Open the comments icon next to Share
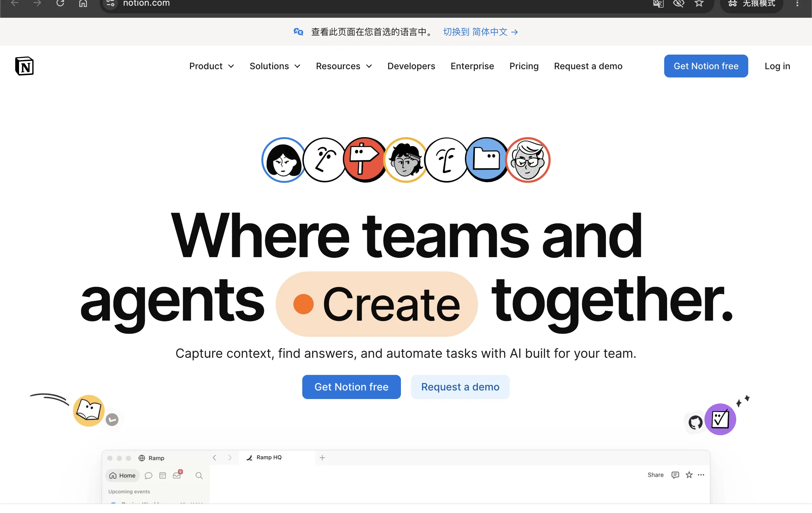Image resolution: width=812 pixels, height=513 pixels. tap(675, 475)
